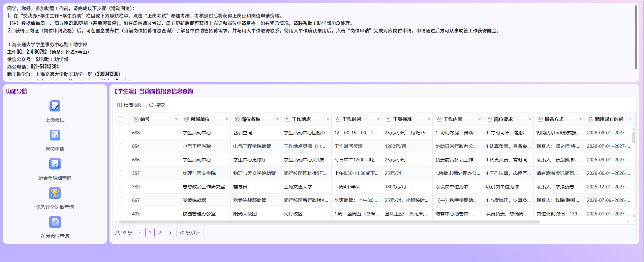Tick the checkbox for row 688
The height and width of the screenshot is (262, 644).
click(x=121, y=133)
